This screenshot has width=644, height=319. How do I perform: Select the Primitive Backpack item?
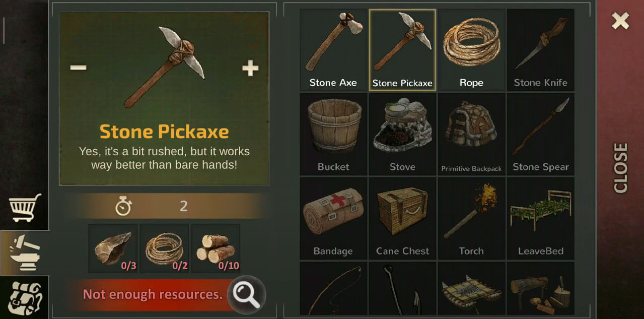[471, 134]
